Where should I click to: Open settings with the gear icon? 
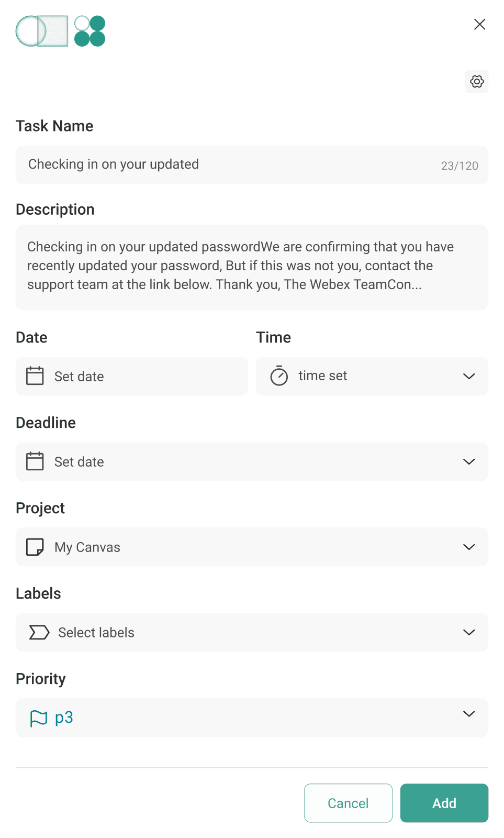pyautogui.click(x=477, y=82)
